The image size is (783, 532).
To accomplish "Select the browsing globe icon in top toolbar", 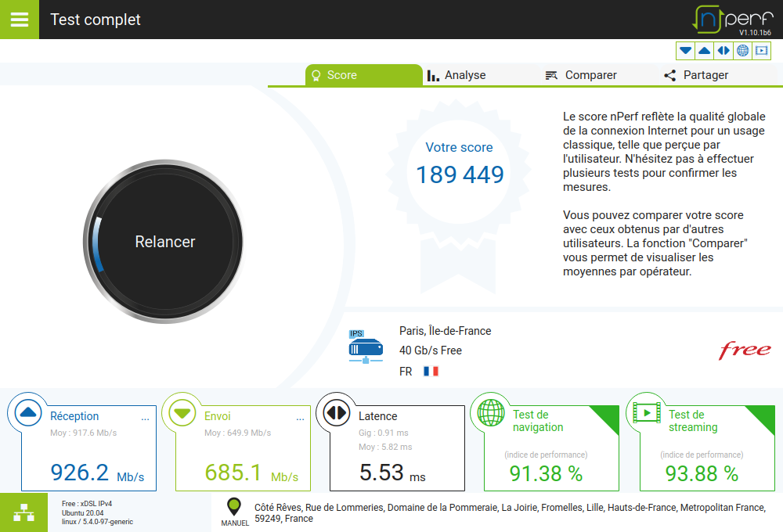I will pos(742,50).
